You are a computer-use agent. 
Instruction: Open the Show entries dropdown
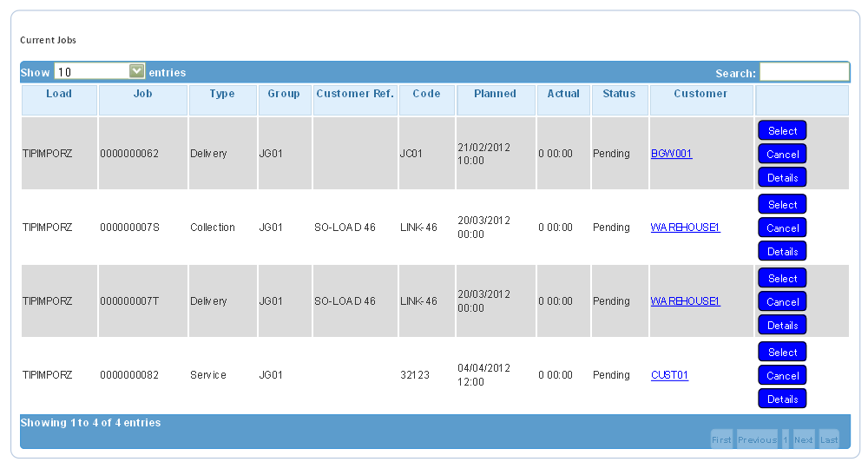[99, 71]
